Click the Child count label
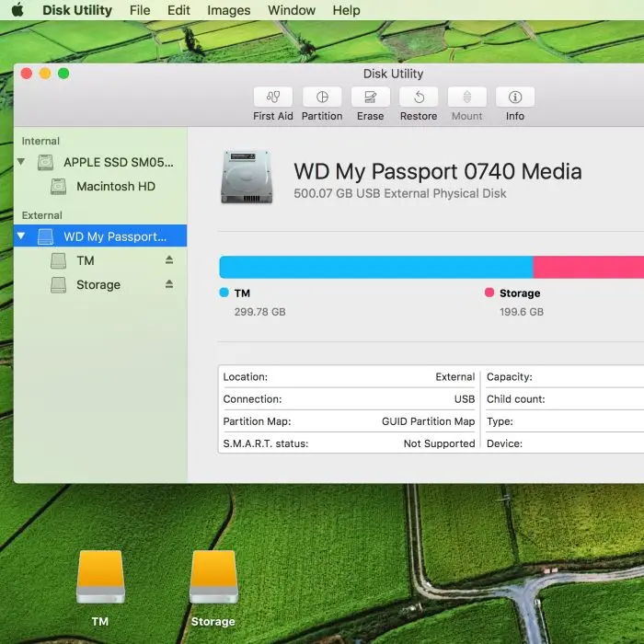 coord(516,398)
